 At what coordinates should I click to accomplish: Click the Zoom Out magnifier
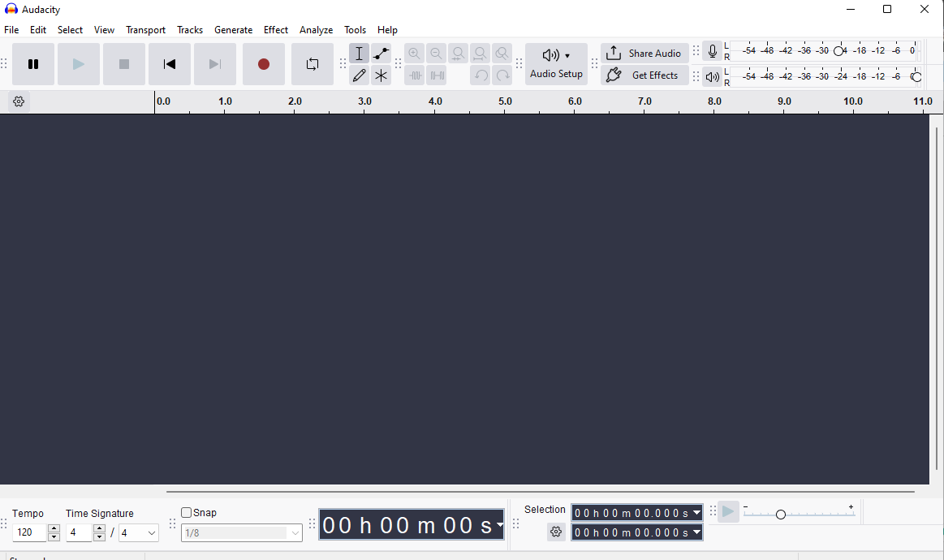[436, 54]
